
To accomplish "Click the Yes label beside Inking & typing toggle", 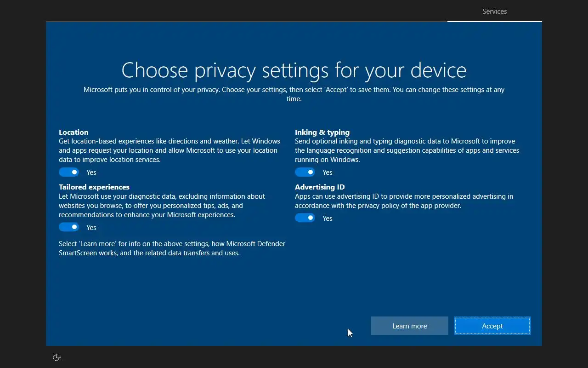I will [x=328, y=172].
